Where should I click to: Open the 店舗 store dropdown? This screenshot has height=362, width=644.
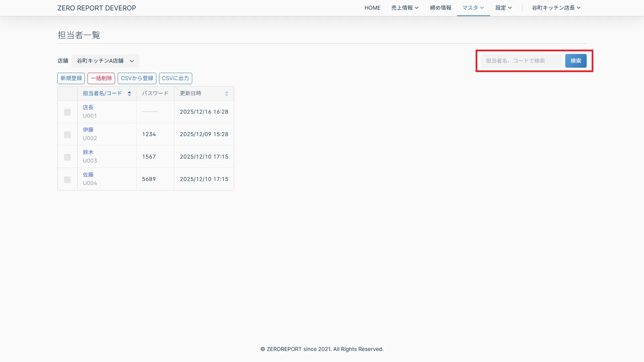click(105, 61)
